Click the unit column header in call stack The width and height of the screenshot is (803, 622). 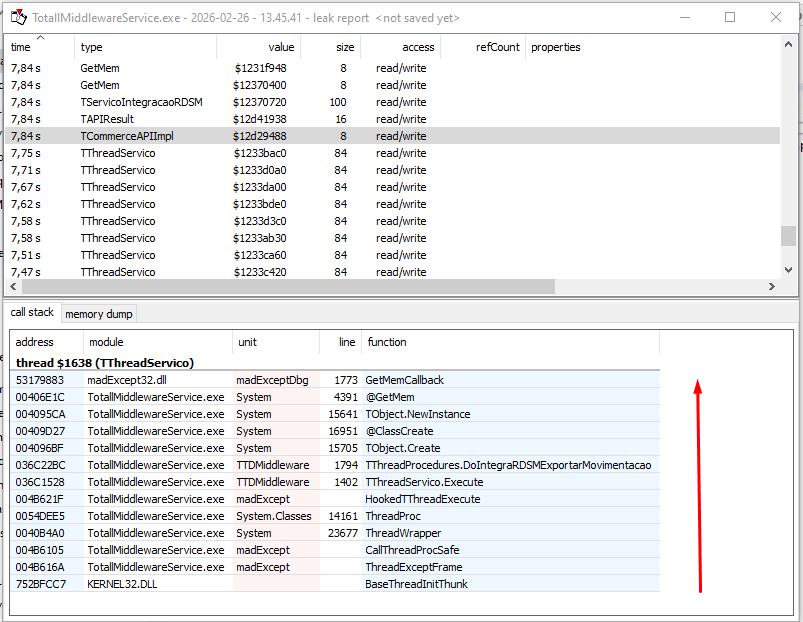(x=277, y=342)
